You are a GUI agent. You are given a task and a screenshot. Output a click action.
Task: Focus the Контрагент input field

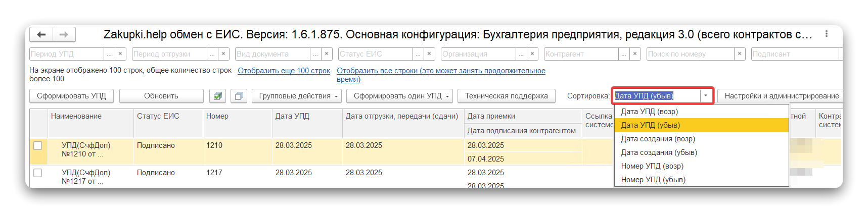click(581, 54)
